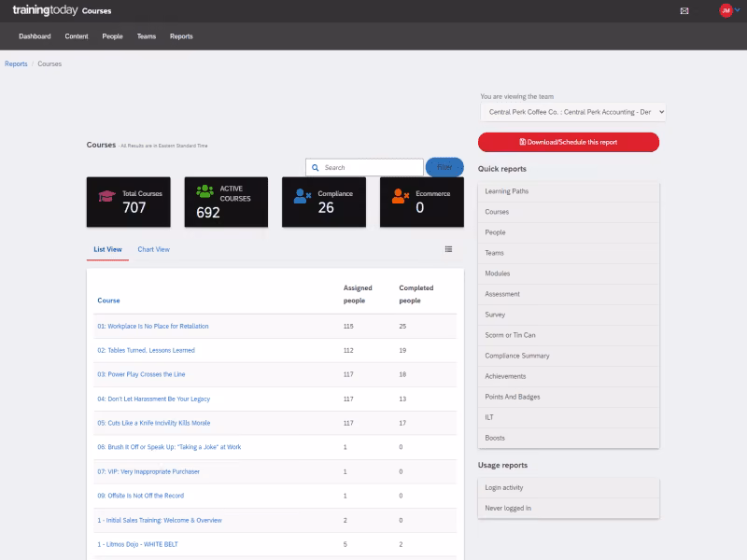Open ILT quick report

569,417
